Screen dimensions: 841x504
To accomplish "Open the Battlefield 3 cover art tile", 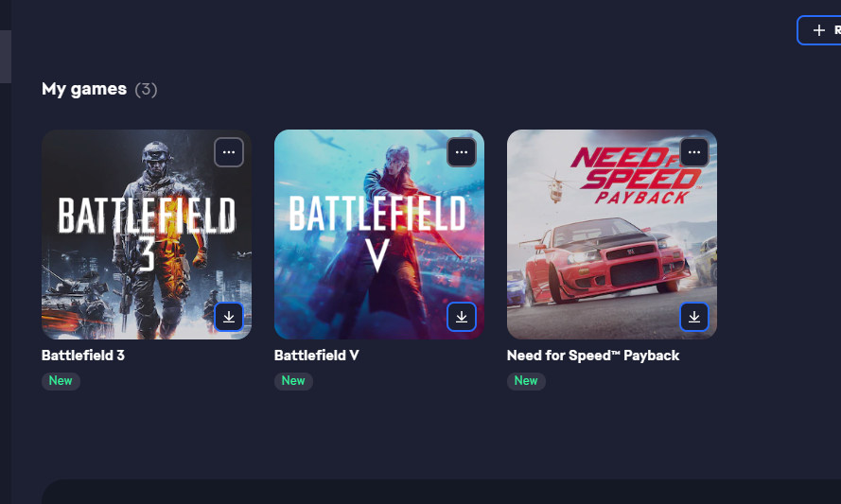I will coord(147,235).
